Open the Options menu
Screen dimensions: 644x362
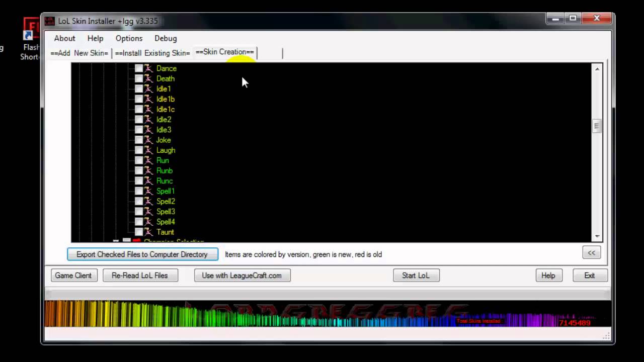click(129, 38)
